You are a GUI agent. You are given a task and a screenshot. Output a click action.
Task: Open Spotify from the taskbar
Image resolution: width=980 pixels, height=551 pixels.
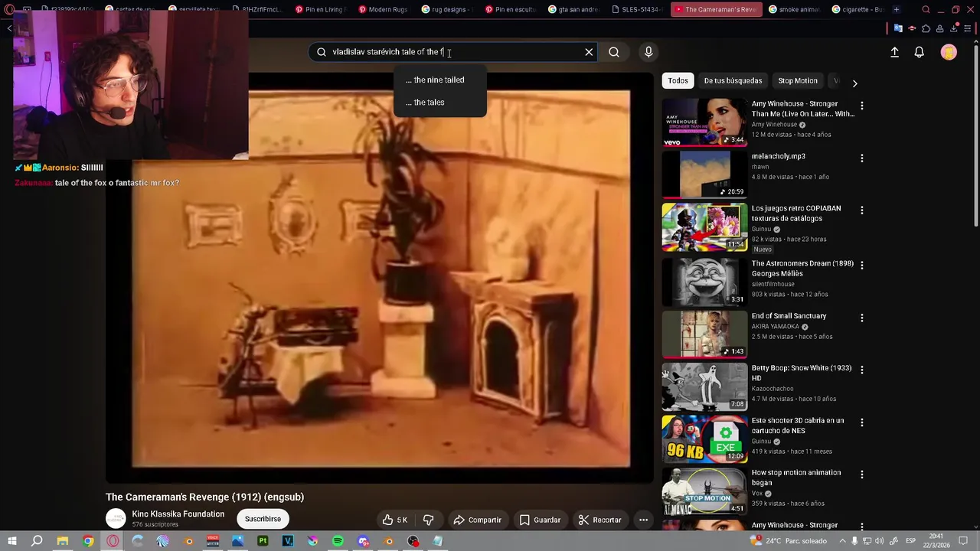click(338, 541)
